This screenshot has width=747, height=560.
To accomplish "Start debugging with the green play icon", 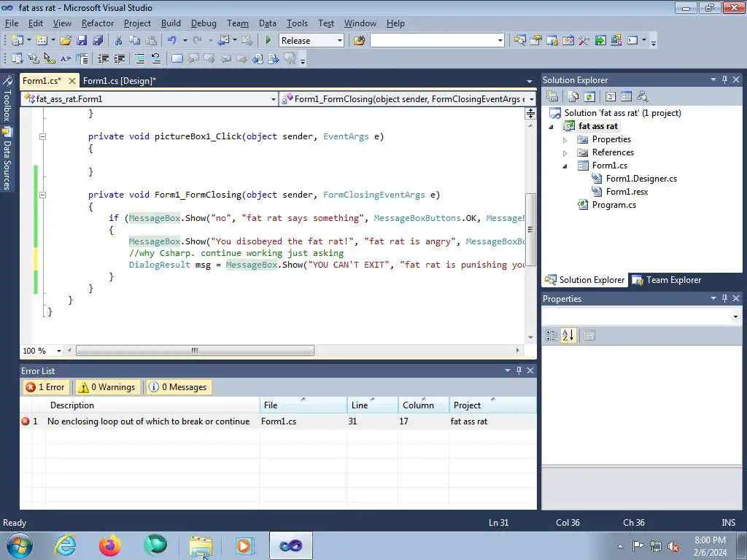I will coord(268,41).
